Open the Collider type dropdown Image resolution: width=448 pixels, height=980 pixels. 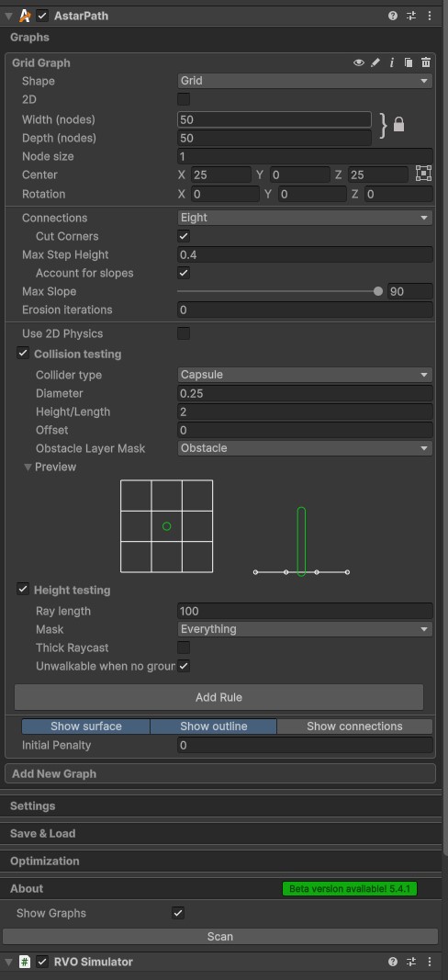305,375
